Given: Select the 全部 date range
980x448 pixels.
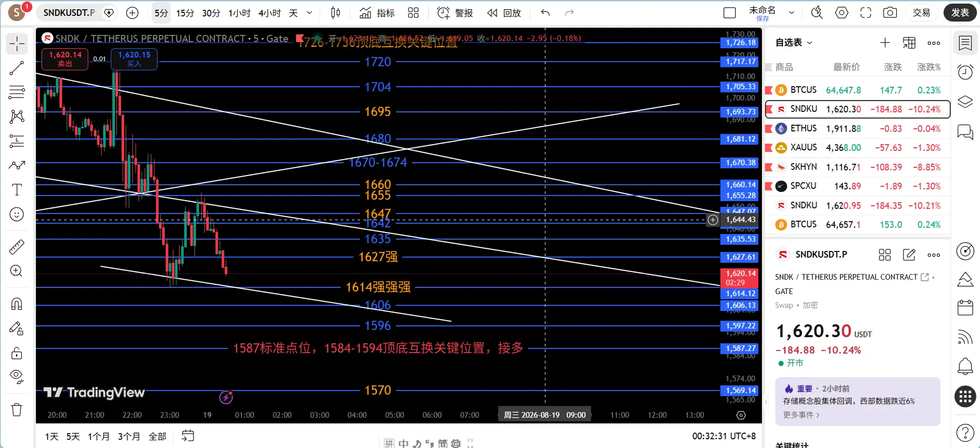Looking at the screenshot, I should click(158, 436).
